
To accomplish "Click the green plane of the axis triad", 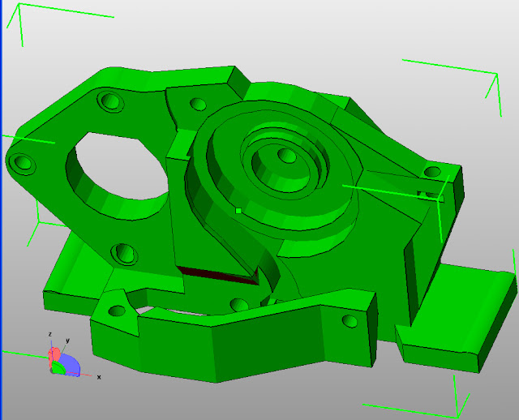I will [x=58, y=368].
